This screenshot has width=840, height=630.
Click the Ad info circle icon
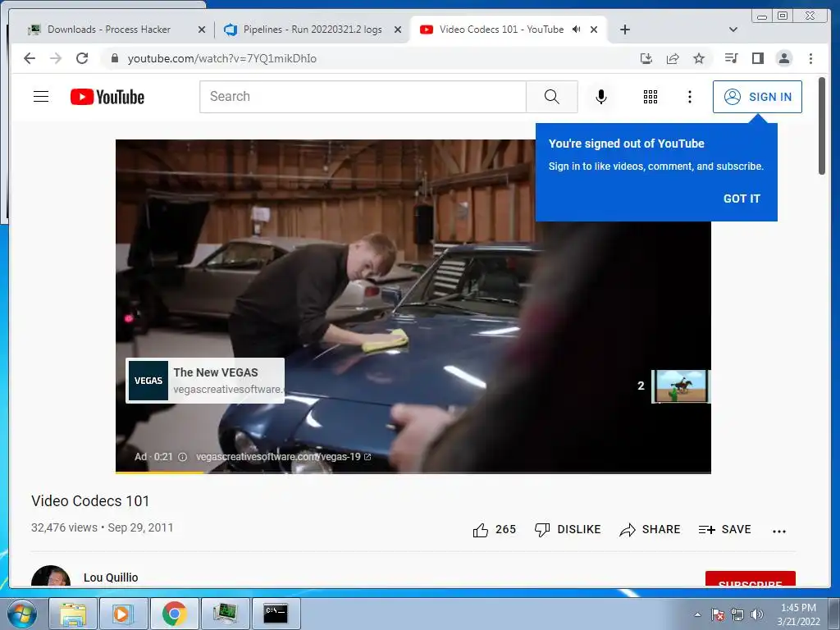182,457
